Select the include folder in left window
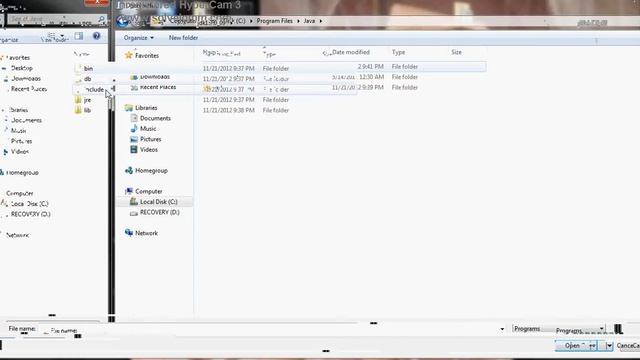The image size is (640, 360). 94,89
